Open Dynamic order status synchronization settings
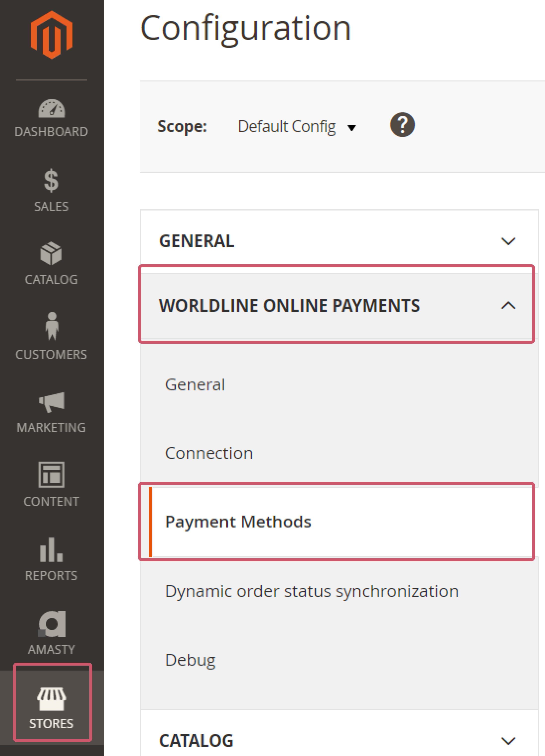This screenshot has height=756, width=545. click(x=311, y=591)
